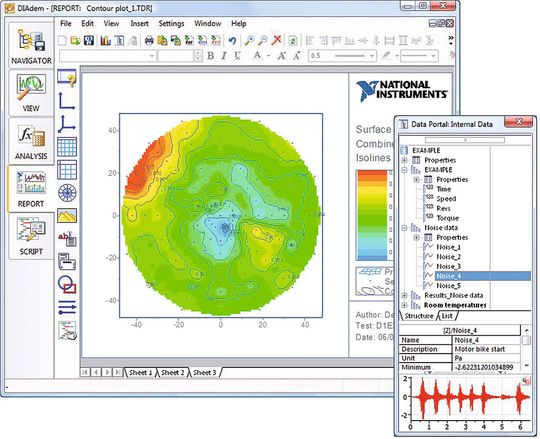Open the ANALYSIS panel
Image resolution: width=540 pixels, height=439 pixels.
[x=31, y=141]
